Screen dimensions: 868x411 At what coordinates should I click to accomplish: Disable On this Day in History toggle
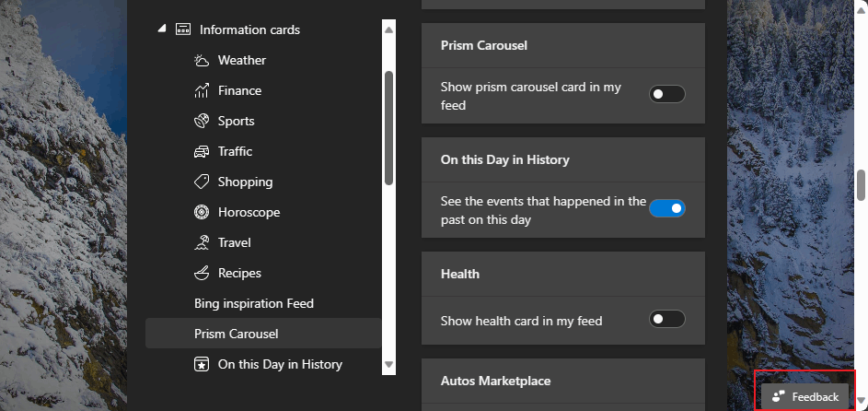click(666, 208)
